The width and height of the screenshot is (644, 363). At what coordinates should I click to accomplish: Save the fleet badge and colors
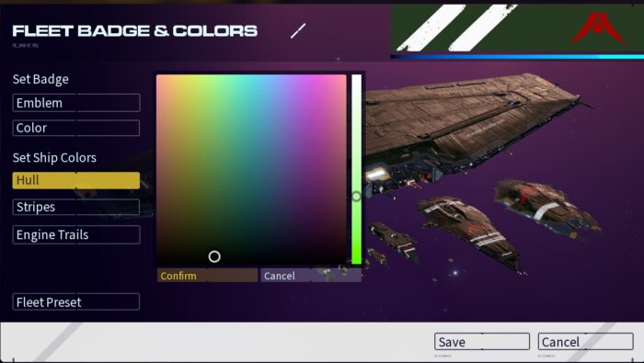482,342
